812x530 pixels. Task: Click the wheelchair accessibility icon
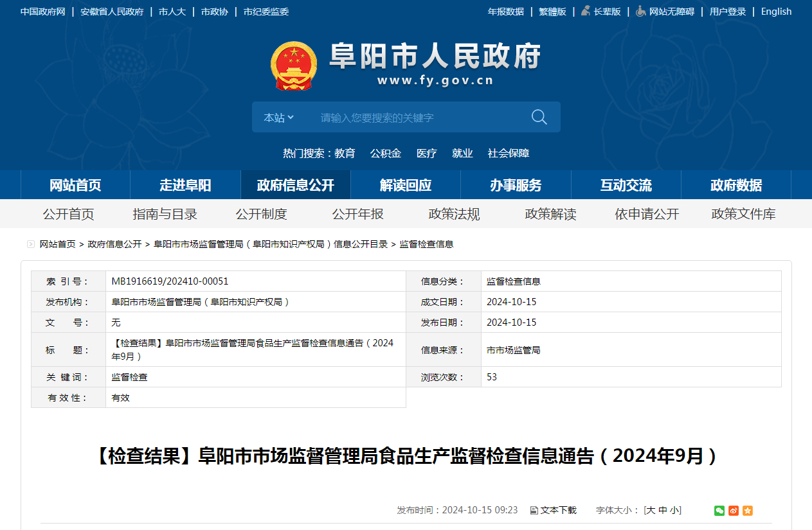pyautogui.click(x=640, y=12)
